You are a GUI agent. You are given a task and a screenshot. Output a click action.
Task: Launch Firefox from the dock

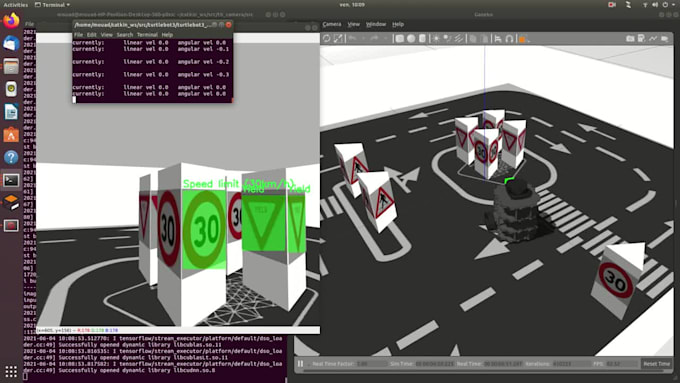click(11, 21)
